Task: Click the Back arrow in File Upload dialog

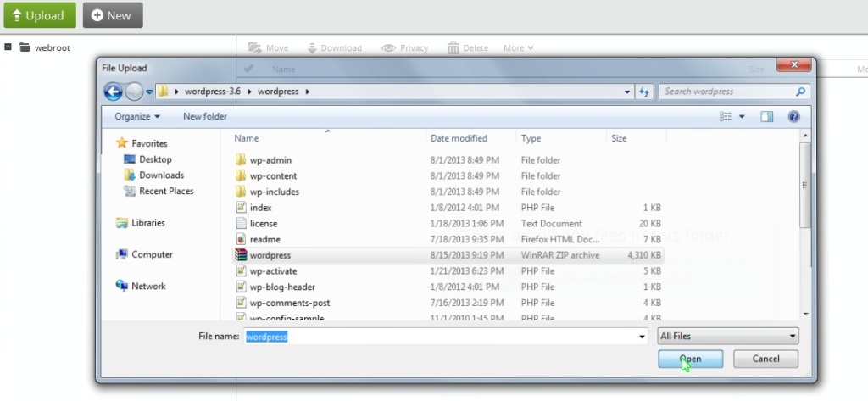Action: click(113, 92)
